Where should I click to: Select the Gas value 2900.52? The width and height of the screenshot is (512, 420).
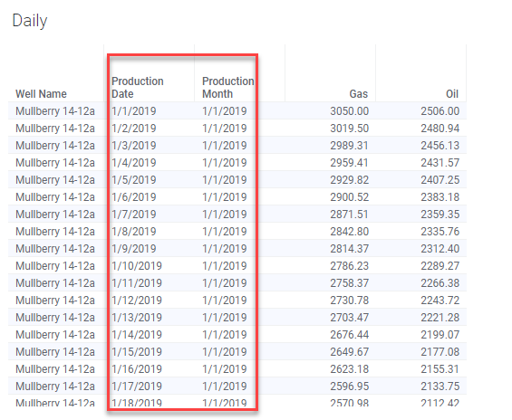pyautogui.click(x=350, y=197)
